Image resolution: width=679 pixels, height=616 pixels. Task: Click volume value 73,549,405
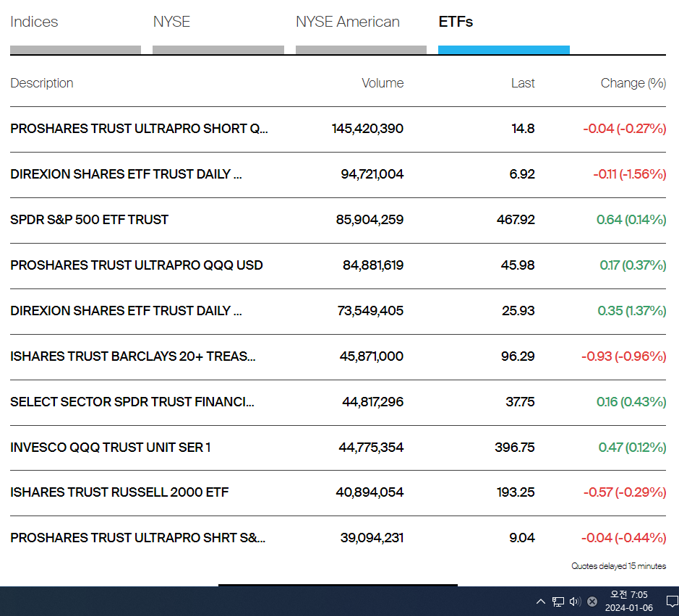[370, 310]
